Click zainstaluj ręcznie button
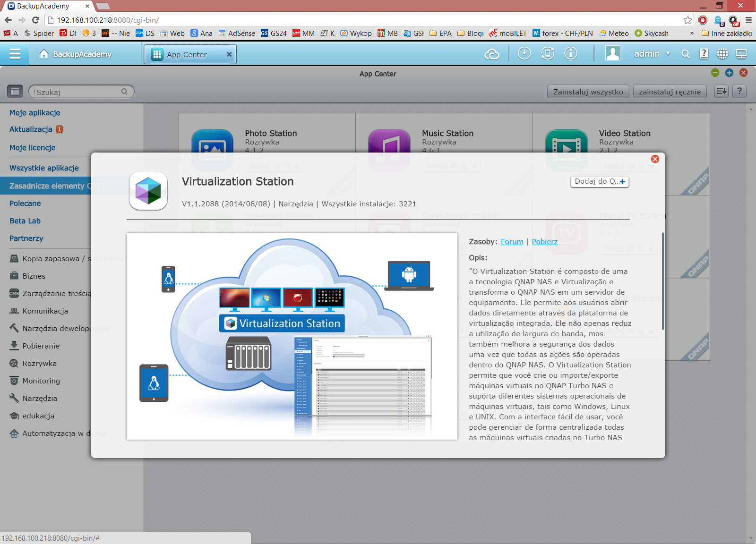Screen dimensions: 756x544 click(x=670, y=92)
